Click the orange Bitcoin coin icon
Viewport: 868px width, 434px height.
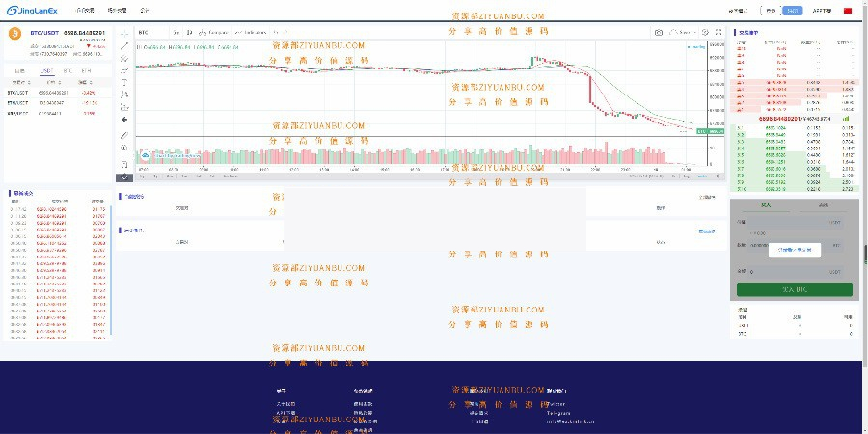point(14,34)
